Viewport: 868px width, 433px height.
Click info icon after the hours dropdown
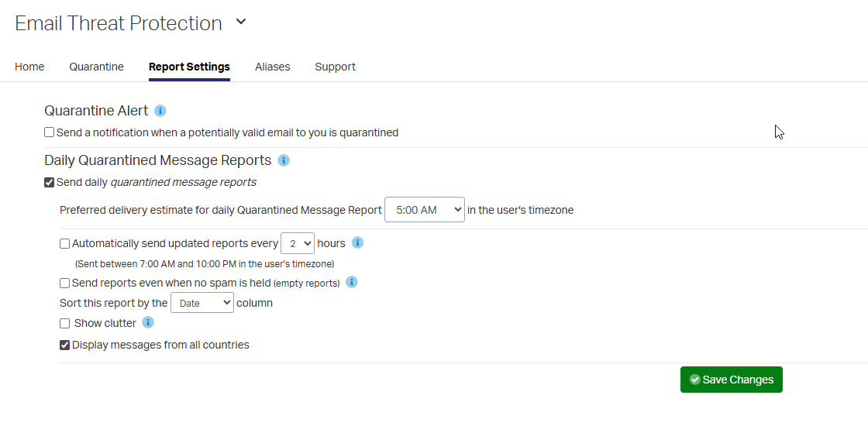(357, 242)
